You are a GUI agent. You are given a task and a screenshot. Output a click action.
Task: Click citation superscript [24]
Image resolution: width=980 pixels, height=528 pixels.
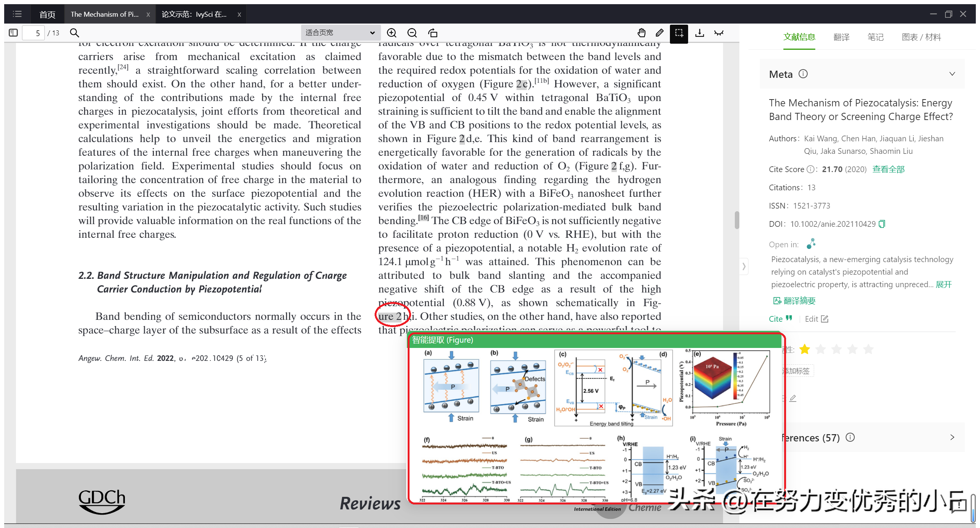click(123, 67)
